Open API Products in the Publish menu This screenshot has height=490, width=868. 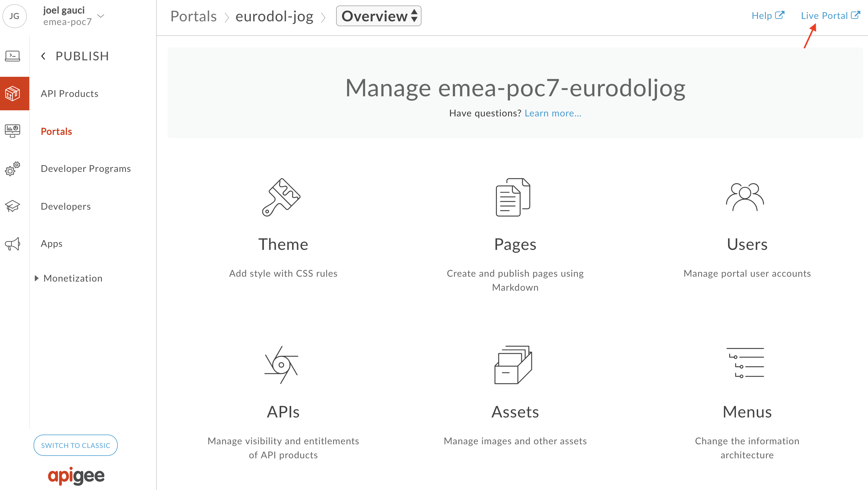pyautogui.click(x=70, y=93)
